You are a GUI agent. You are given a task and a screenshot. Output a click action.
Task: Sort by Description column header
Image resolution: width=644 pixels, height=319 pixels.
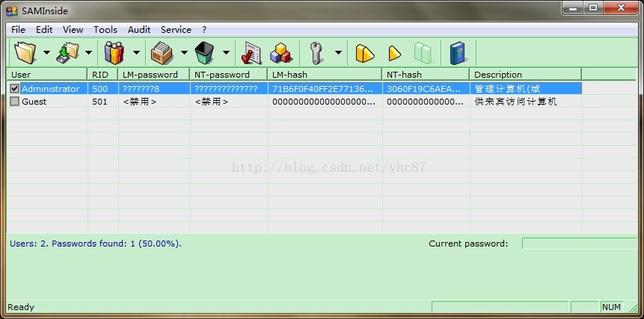click(526, 75)
